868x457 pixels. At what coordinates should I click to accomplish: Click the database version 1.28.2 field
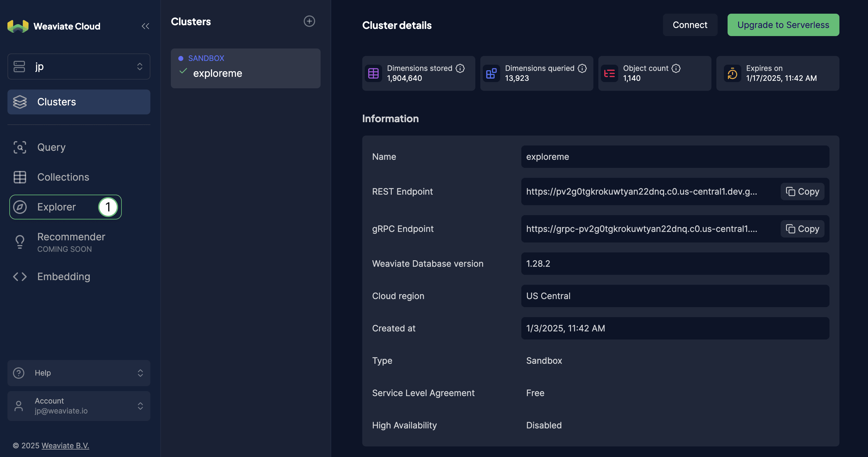tap(675, 263)
